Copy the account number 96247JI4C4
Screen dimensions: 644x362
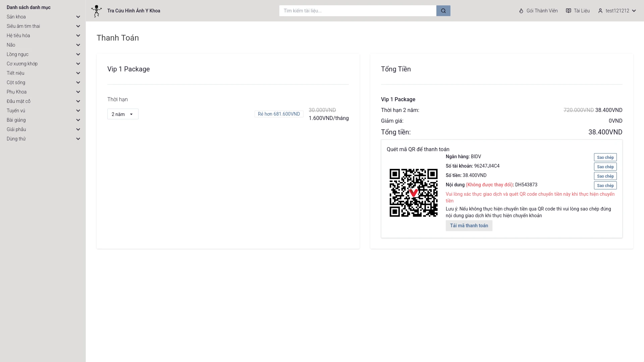click(x=605, y=167)
